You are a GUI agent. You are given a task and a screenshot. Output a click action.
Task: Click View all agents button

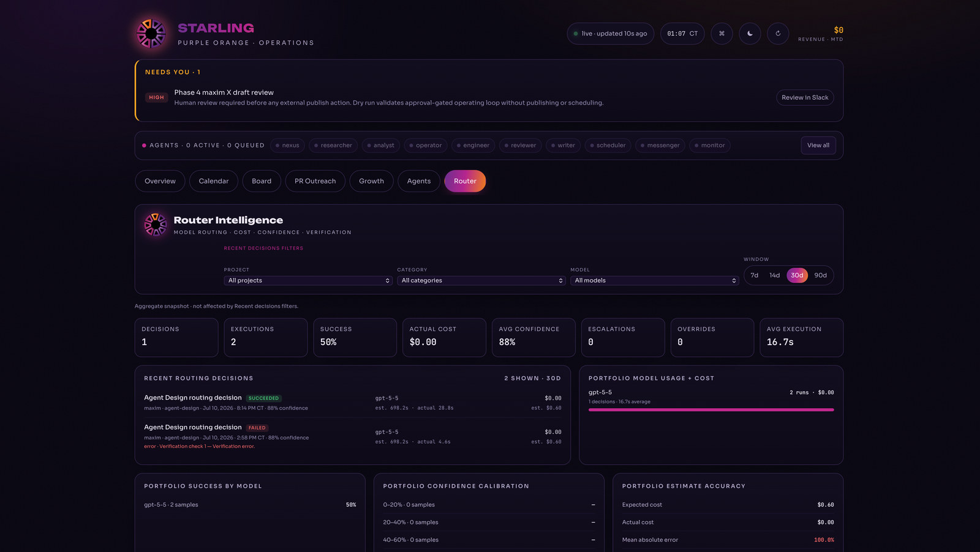coord(818,146)
